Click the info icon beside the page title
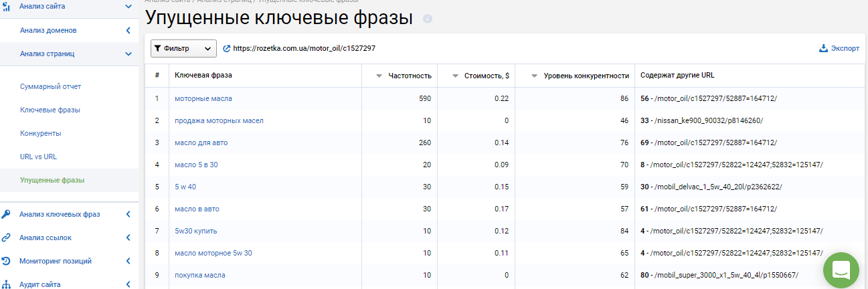The height and width of the screenshot is (289, 868). pyautogui.click(x=428, y=19)
